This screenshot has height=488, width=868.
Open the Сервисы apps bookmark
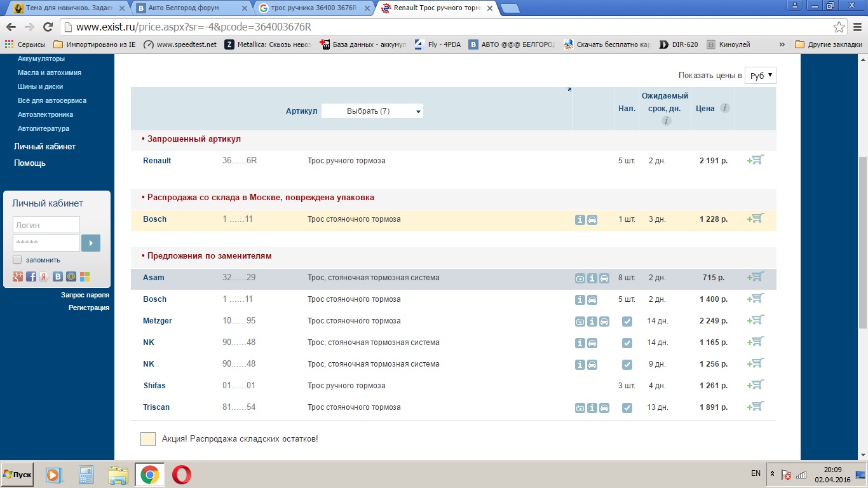[x=25, y=44]
